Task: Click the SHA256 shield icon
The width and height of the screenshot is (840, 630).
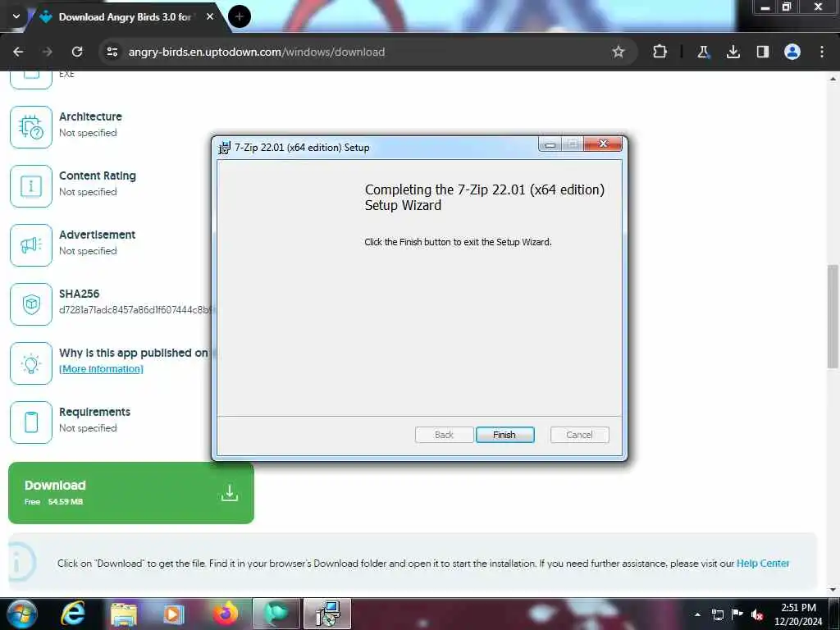Action: [31, 304]
